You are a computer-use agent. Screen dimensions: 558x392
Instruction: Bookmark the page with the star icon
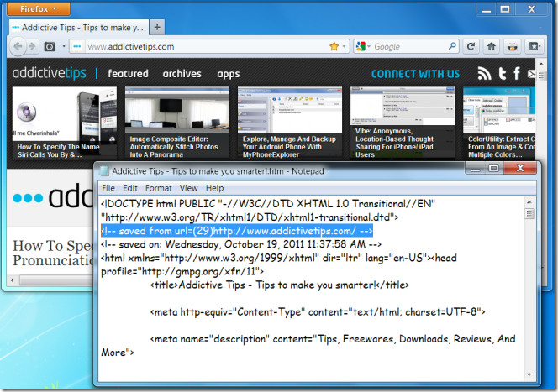coord(334,46)
